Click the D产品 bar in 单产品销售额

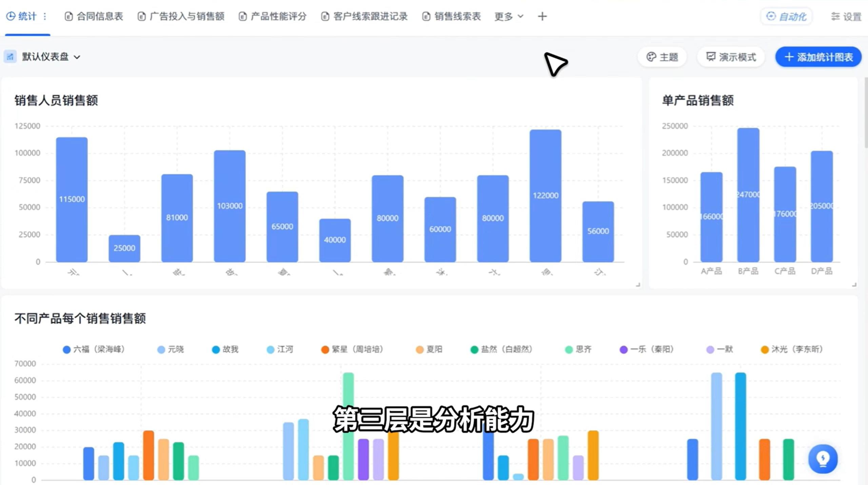(822, 206)
